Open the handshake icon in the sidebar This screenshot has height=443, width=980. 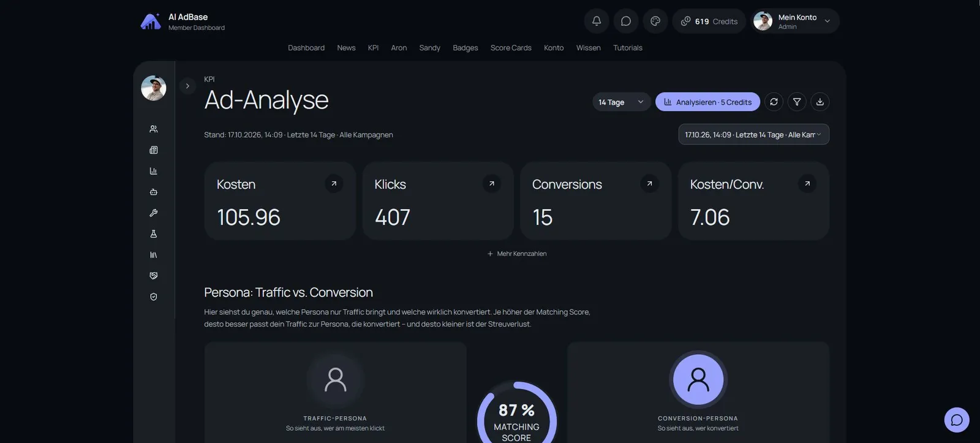click(x=154, y=276)
